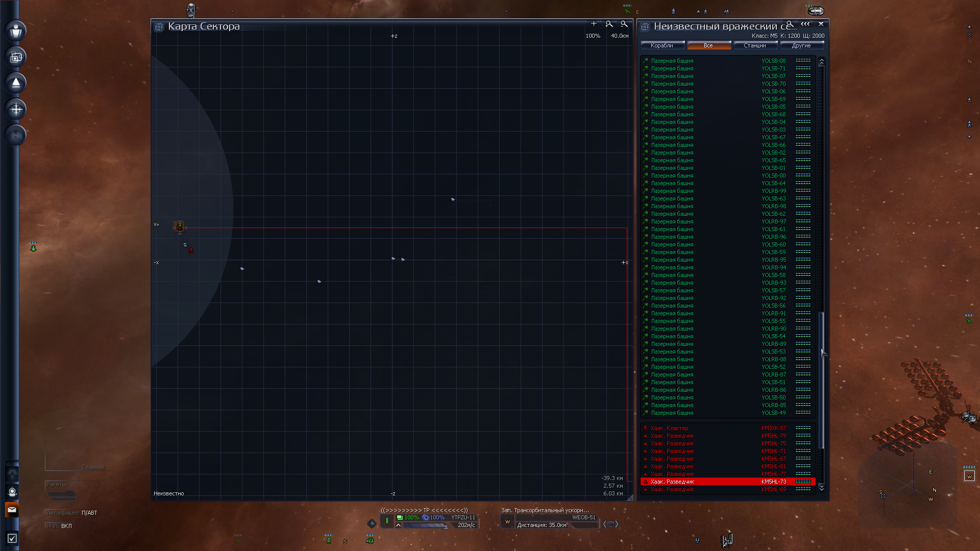Toggle the checkmark box in sidebar
This screenshot has width=980, height=551.
pos(12,538)
